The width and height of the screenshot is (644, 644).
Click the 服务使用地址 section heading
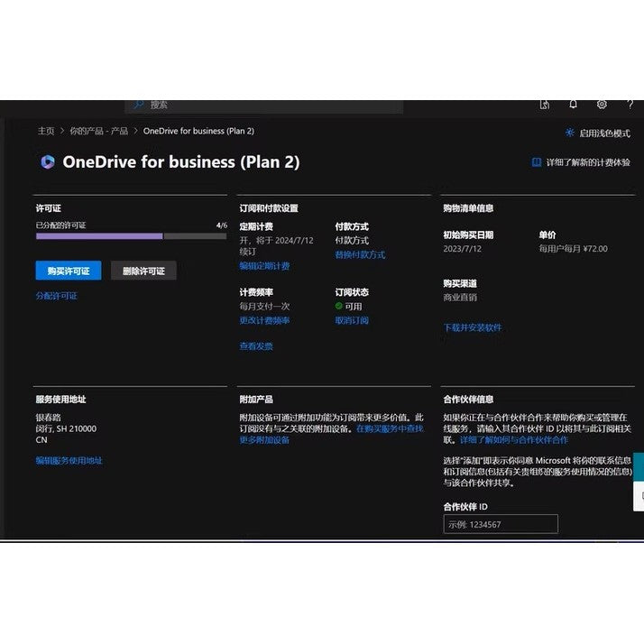pyautogui.click(x=60, y=400)
